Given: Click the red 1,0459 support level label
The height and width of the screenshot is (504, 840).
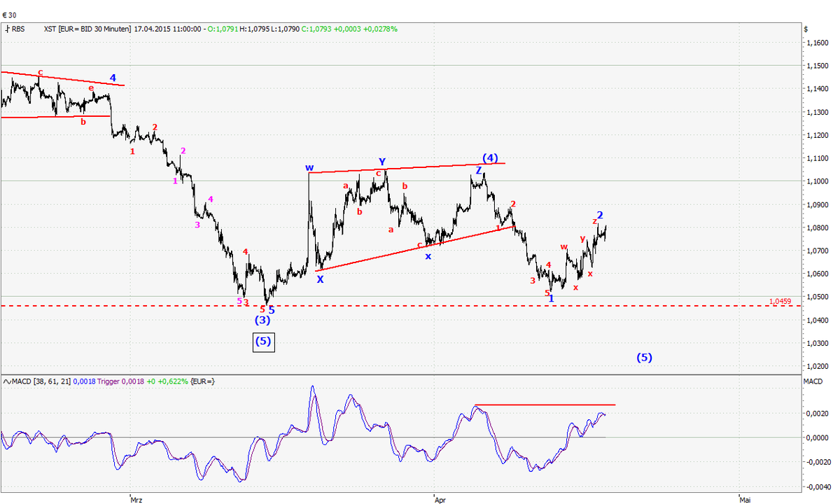Looking at the screenshot, I should [x=780, y=301].
